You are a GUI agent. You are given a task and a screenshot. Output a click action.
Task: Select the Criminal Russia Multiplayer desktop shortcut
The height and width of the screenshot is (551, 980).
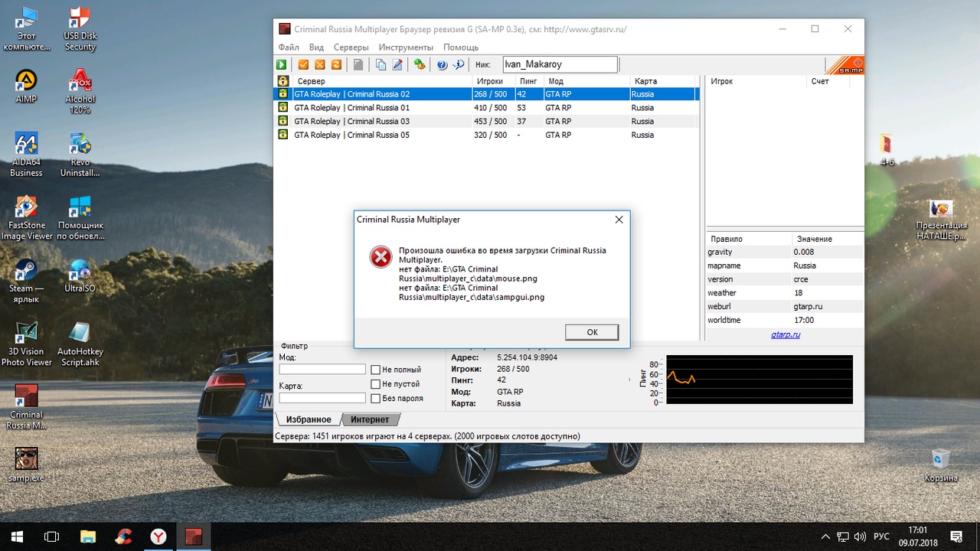[27, 407]
